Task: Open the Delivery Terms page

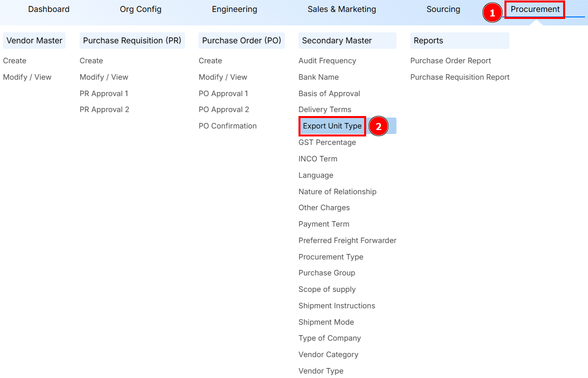Action: coord(325,109)
